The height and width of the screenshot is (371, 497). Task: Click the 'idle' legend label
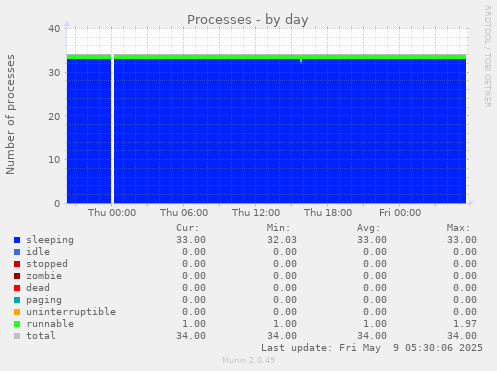click(38, 252)
